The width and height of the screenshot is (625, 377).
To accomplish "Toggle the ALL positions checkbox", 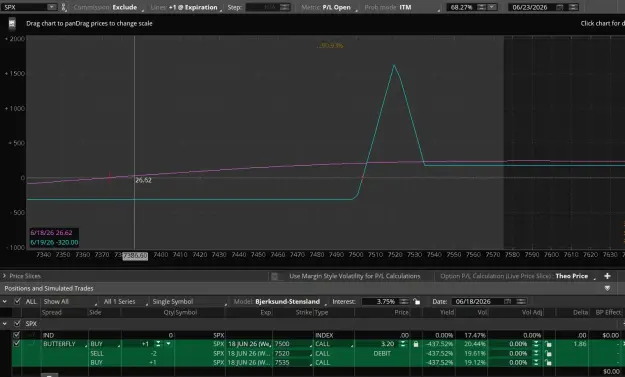I will (x=17, y=301).
